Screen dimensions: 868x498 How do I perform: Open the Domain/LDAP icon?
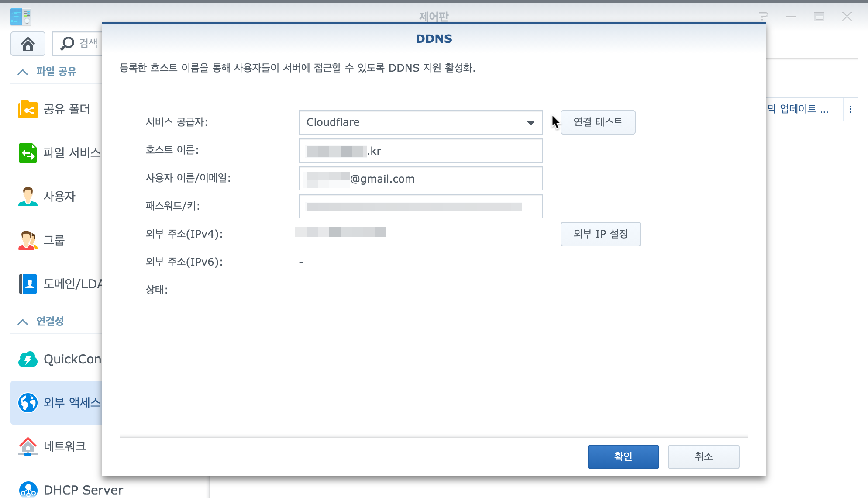tap(28, 284)
